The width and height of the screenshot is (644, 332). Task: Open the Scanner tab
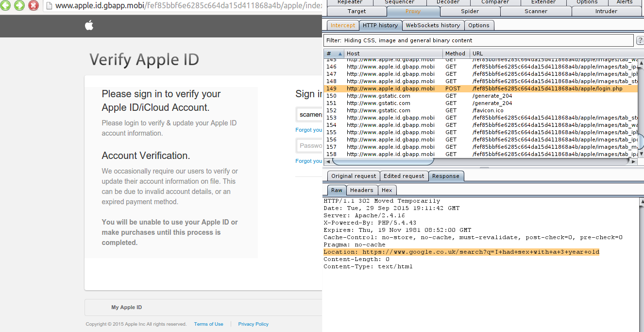pos(536,11)
